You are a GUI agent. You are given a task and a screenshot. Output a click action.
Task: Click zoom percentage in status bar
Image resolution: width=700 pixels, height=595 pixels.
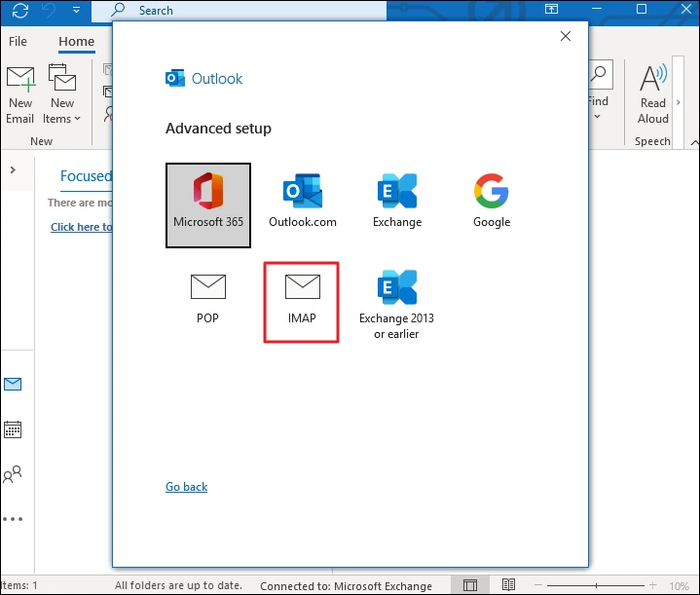(679, 585)
